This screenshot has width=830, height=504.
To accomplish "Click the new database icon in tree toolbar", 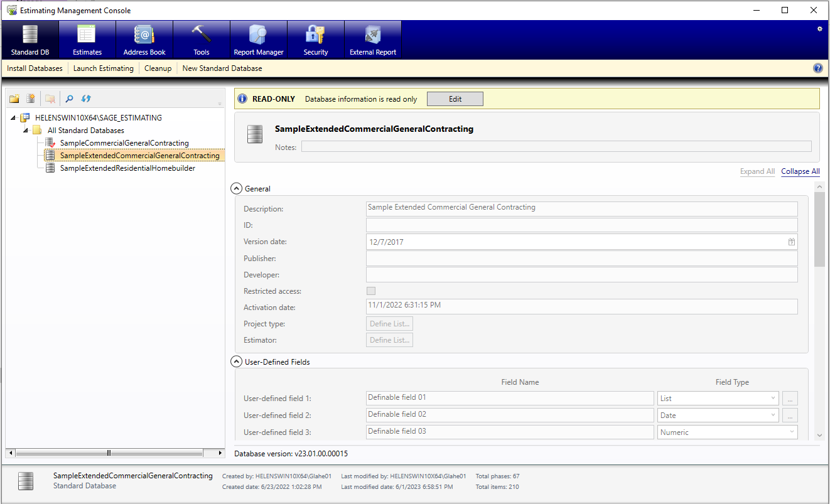I will (30, 99).
